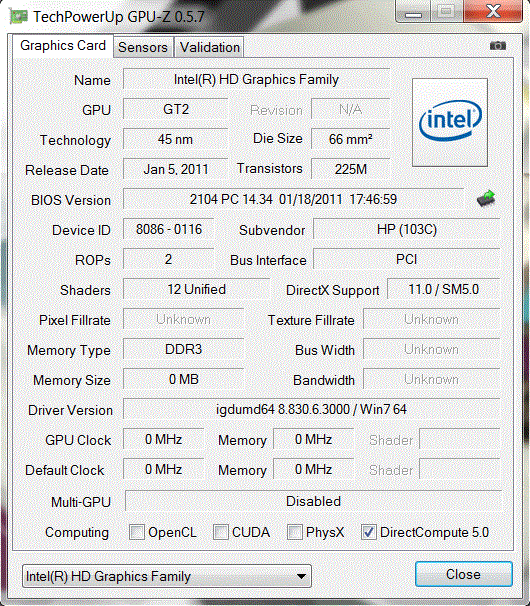Click the BIOS Version field

[x=293, y=199]
